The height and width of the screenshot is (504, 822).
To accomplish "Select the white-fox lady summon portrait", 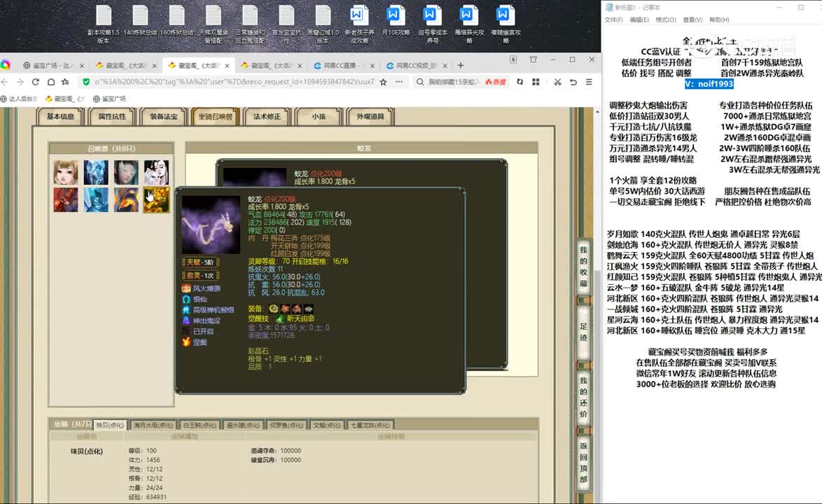I will pos(156,172).
